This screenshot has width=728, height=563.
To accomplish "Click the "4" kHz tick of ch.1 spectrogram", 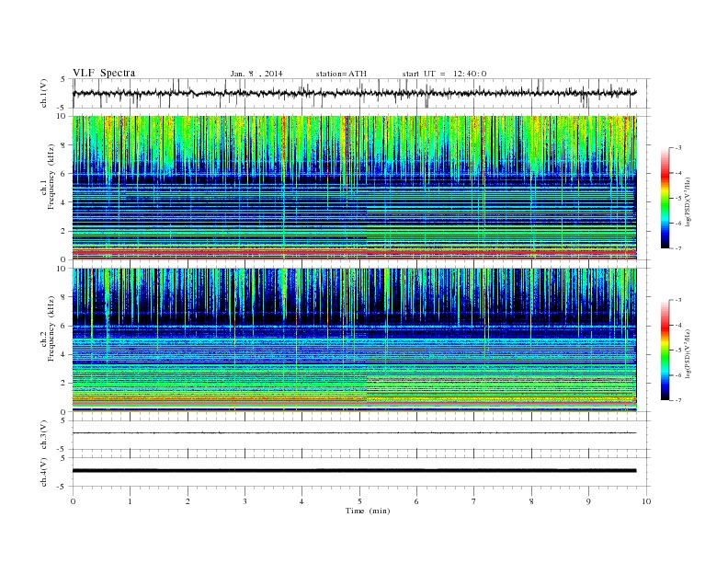I will click(x=63, y=202).
